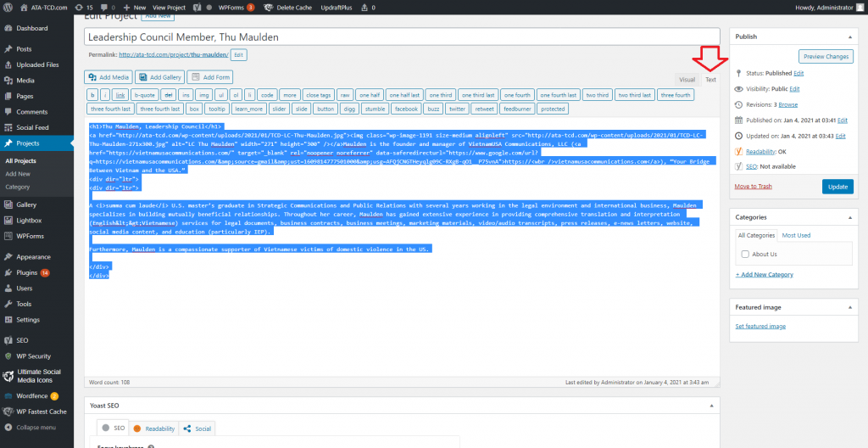Click the blue Update button
This screenshot has width=868, height=448.
pyautogui.click(x=837, y=187)
